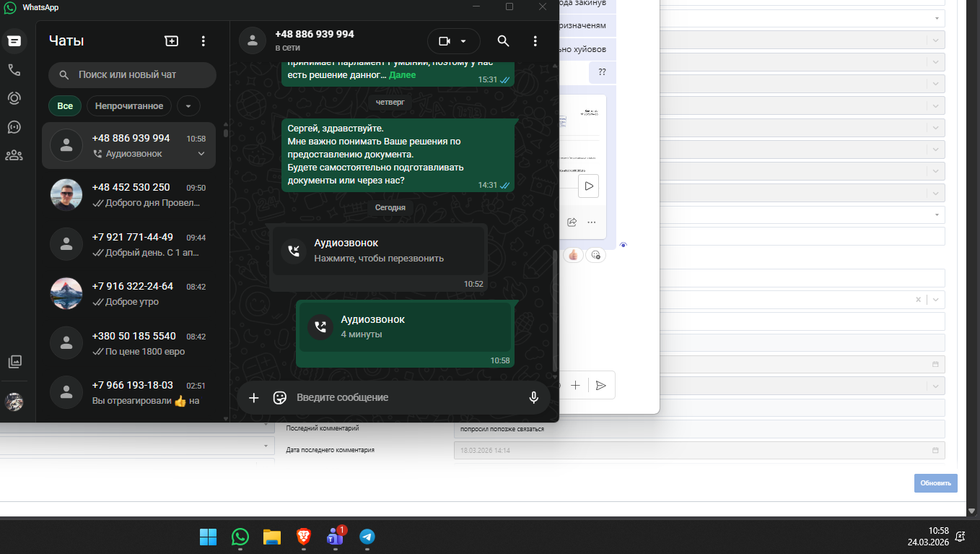This screenshot has width=980, height=554.
Task: Search within the open conversation
Action: (x=504, y=41)
